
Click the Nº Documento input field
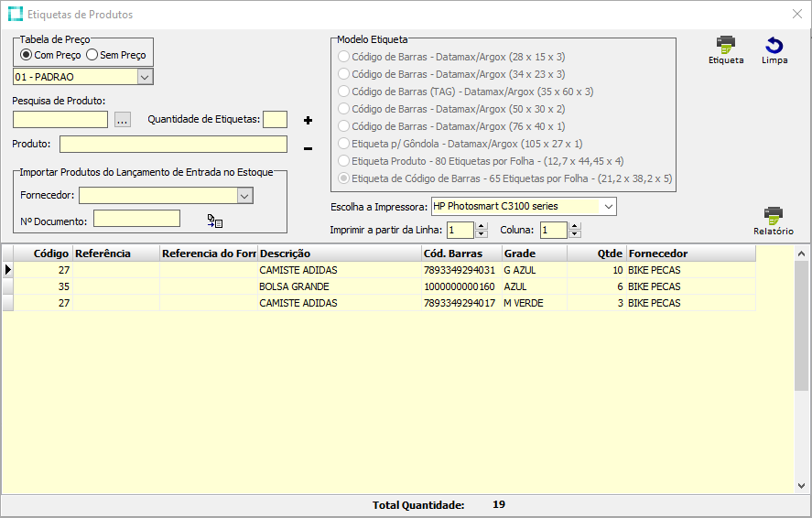pyautogui.click(x=136, y=218)
